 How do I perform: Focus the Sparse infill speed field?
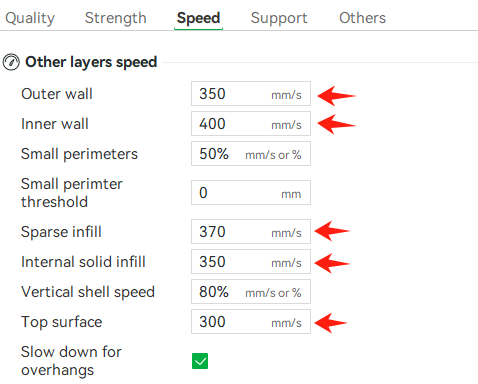[x=251, y=232]
